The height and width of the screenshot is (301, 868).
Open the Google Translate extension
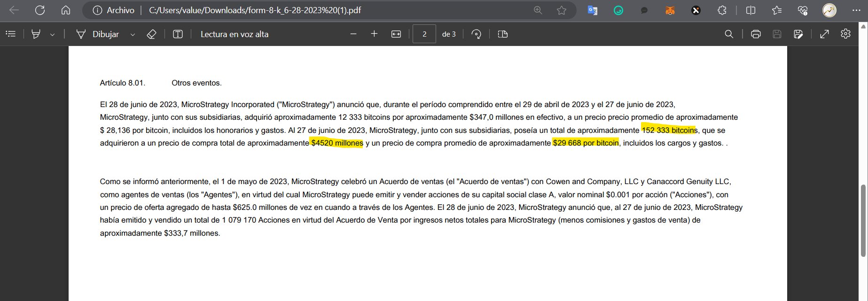tap(593, 10)
